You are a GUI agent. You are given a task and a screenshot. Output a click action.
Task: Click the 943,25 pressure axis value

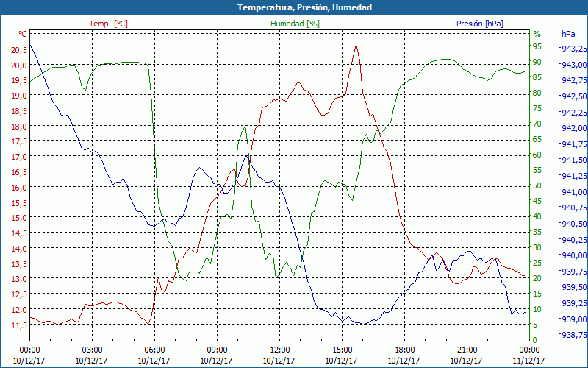(574, 49)
